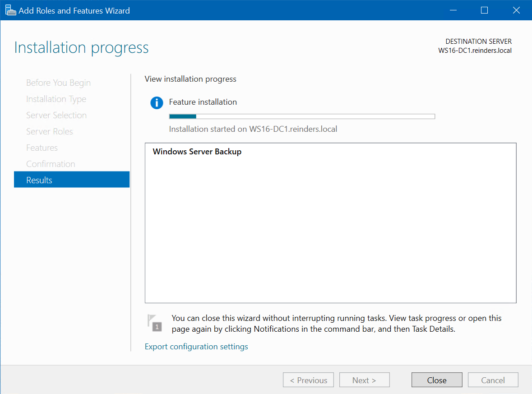The image size is (532, 394).
Task: Select Windows Server Backup in results list
Action: coord(197,152)
